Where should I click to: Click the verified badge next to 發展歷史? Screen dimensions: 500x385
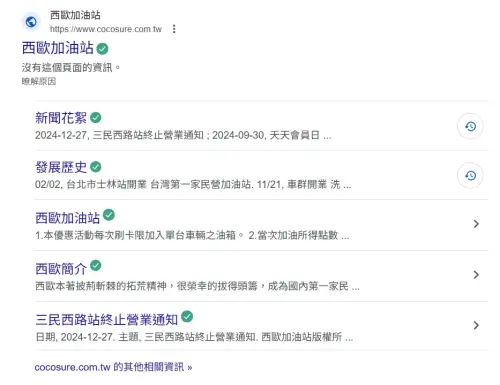click(96, 166)
